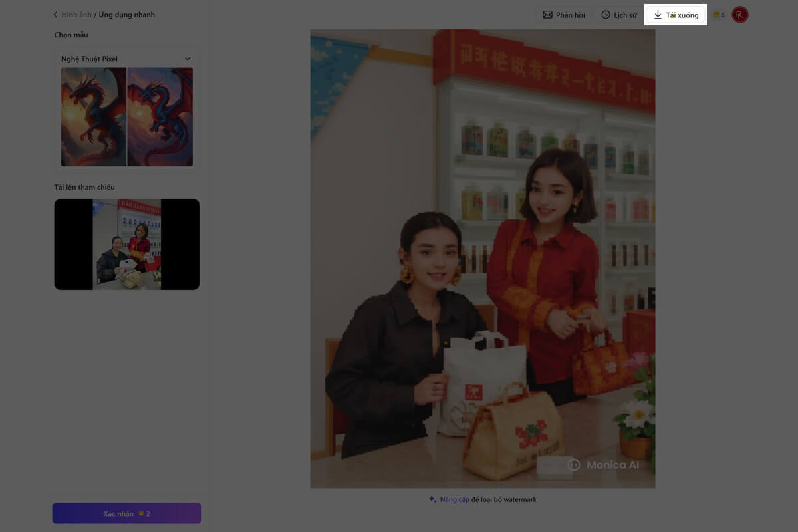Screen dimensions: 798x532
Task: Click the clock icon beside Lịch sử
Action: tap(606, 15)
